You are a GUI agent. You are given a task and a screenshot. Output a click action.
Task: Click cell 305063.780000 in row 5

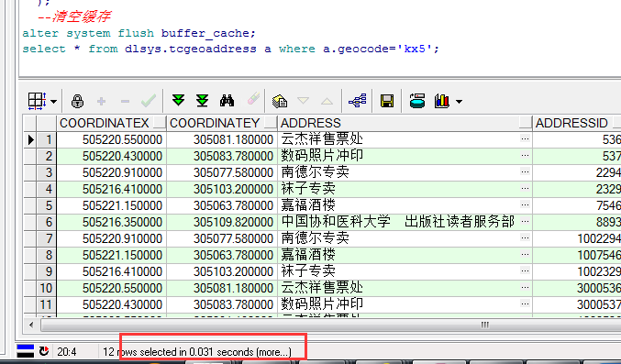(222, 205)
